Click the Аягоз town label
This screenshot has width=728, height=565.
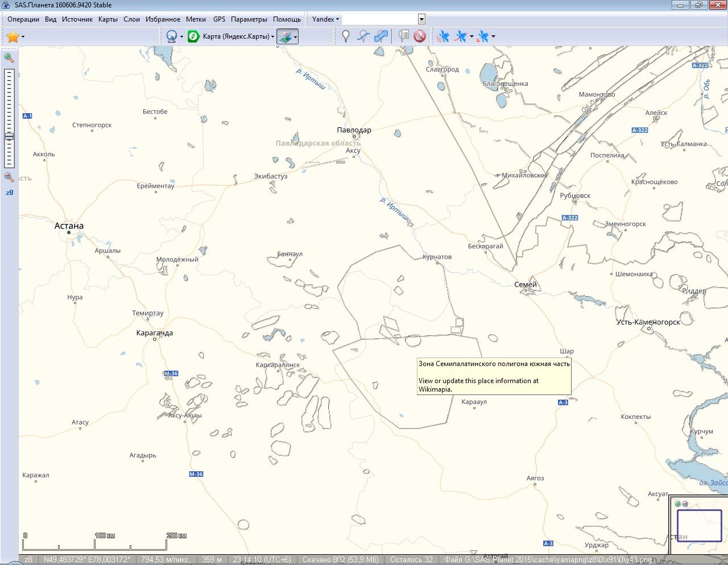[535, 478]
